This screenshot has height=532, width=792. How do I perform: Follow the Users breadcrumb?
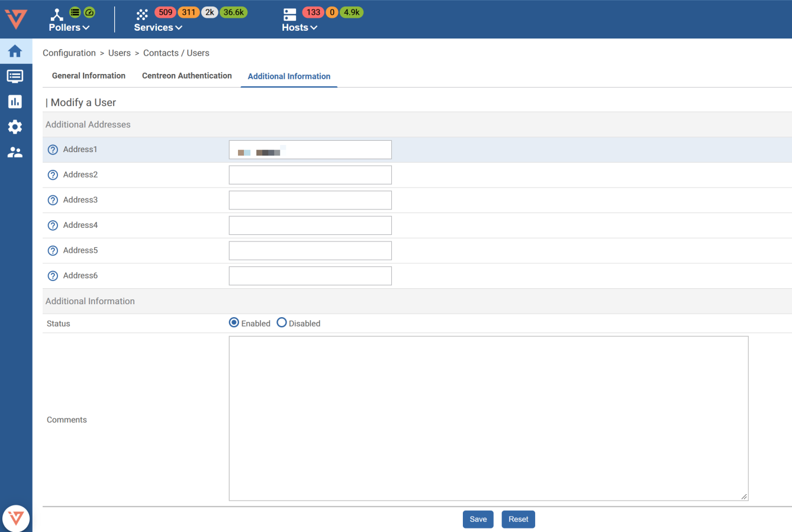coord(120,53)
